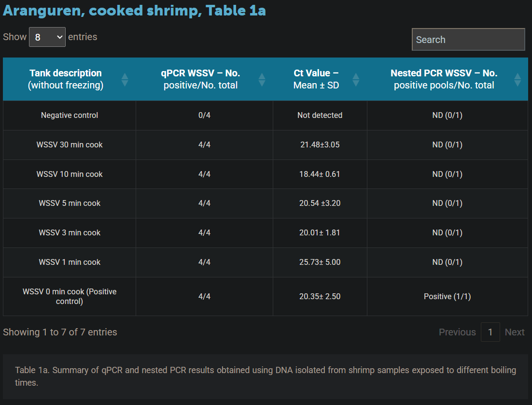The height and width of the screenshot is (405, 532).
Task: Select page 1 in pagination
Action: pos(490,332)
